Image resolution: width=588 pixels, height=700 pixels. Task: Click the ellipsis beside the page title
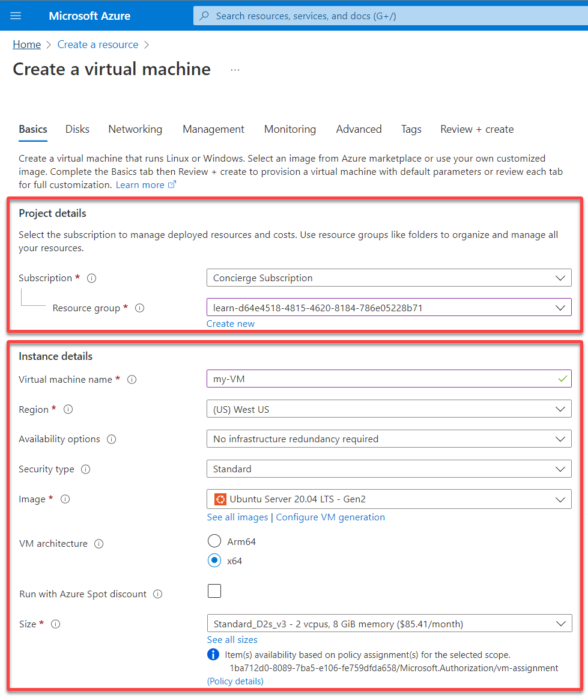235,70
